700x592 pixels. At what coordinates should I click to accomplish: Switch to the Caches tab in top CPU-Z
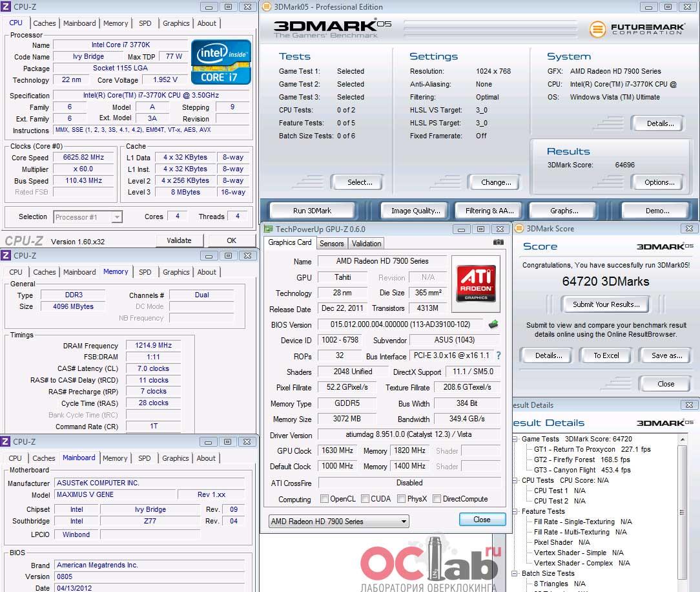44,23
